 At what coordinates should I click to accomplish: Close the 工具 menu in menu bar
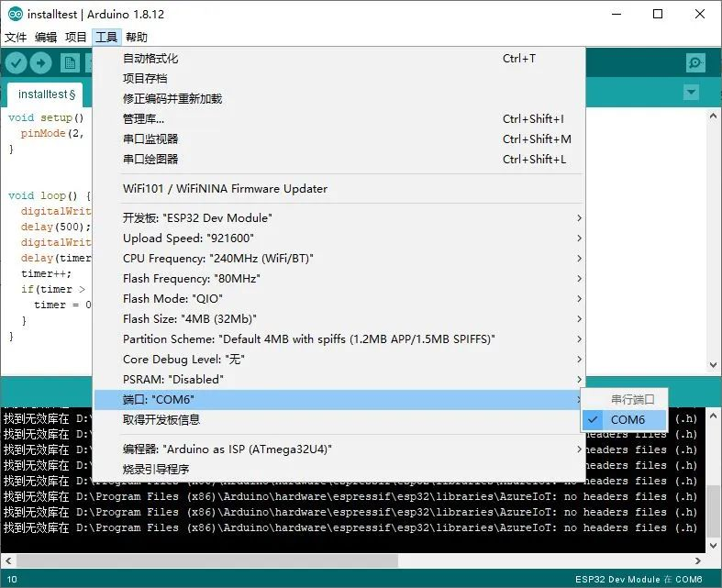pyautogui.click(x=106, y=37)
